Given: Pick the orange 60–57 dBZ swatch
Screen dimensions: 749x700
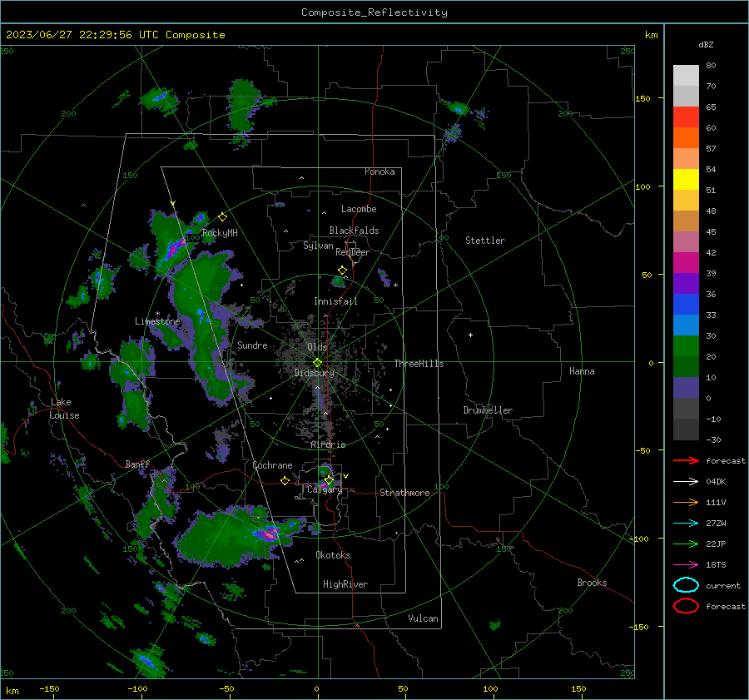Looking at the screenshot, I should click(686, 138).
